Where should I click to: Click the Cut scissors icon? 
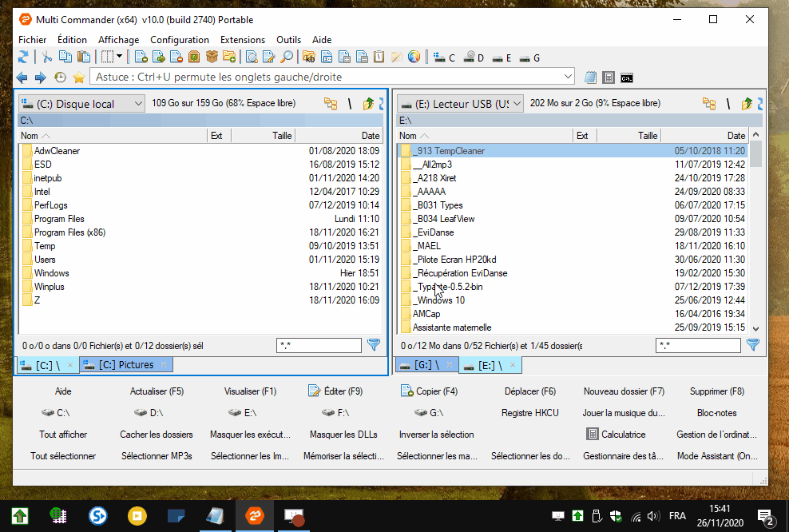click(x=47, y=58)
